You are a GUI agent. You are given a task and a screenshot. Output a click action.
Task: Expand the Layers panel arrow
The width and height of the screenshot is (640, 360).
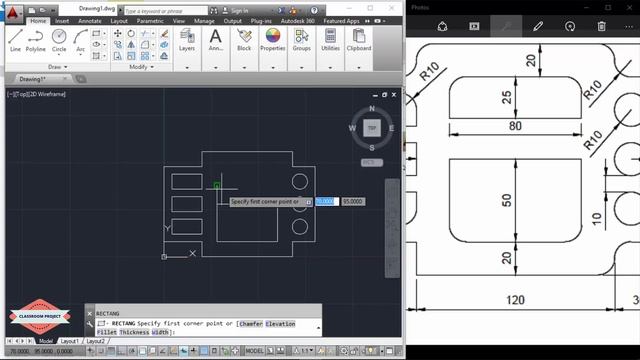coord(187,67)
